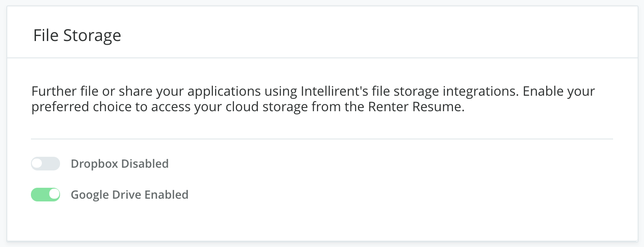644x247 pixels.
Task: Click the green track of Google Drive toggle
Action: pyautogui.click(x=40, y=195)
